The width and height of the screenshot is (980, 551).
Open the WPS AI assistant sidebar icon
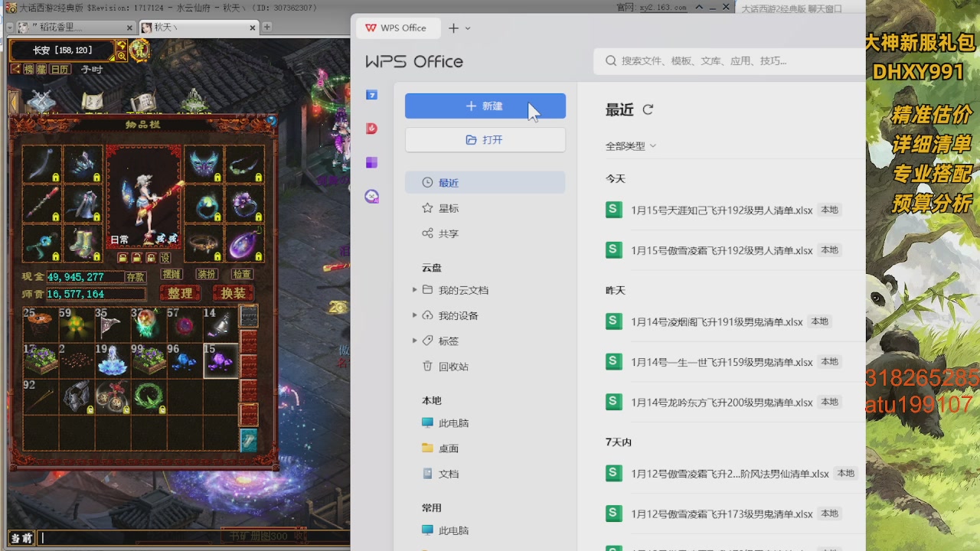(372, 197)
